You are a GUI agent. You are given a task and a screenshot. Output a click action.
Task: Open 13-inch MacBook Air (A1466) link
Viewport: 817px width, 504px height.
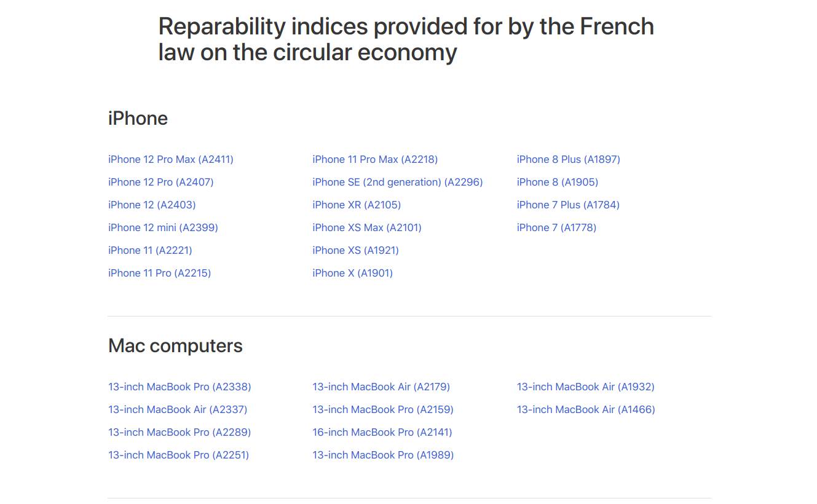coord(586,409)
